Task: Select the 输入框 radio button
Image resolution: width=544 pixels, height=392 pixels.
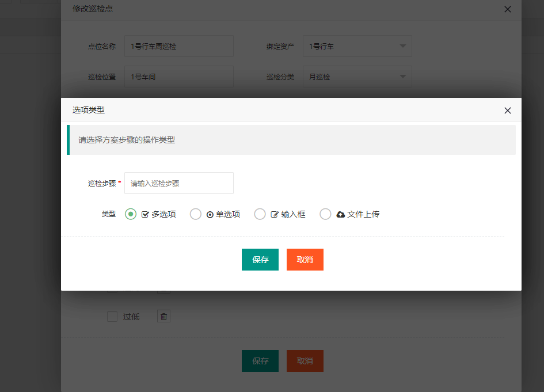Action: [260, 214]
